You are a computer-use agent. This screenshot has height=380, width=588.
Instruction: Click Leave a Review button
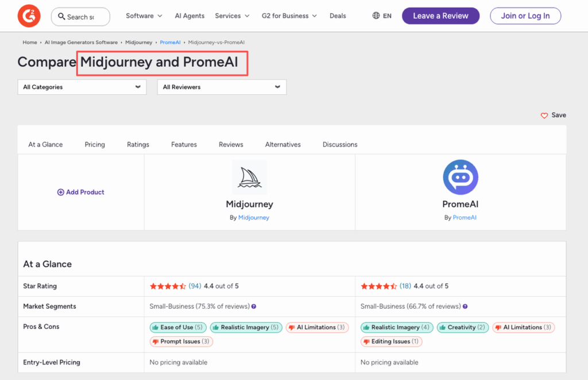click(440, 16)
